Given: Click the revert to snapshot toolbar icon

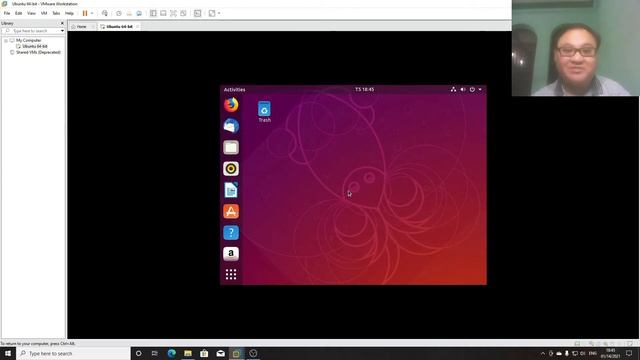Looking at the screenshot, I should tap(129, 13).
